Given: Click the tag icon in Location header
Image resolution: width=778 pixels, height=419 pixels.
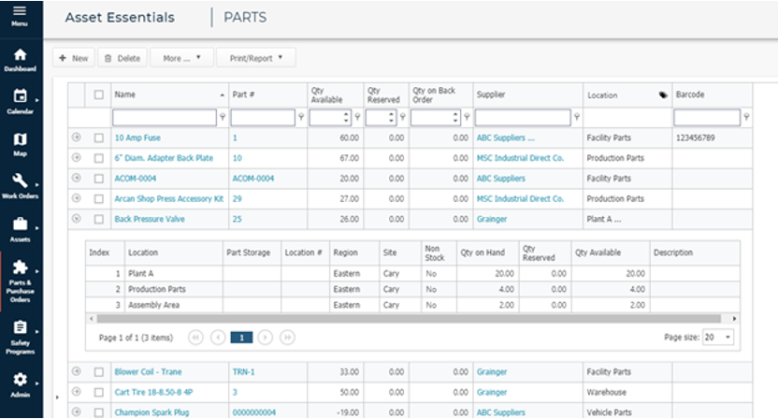Looking at the screenshot, I should coord(663,95).
